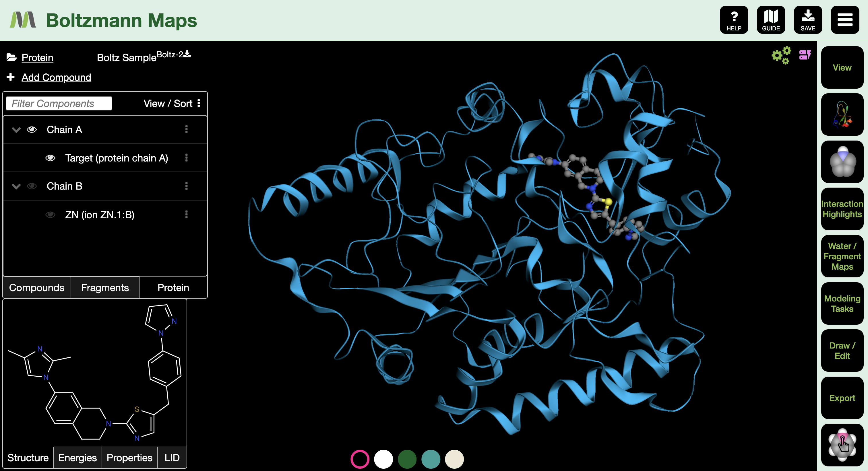This screenshot has width=868, height=471.
Task: Select the Structure tab
Action: pos(28,458)
